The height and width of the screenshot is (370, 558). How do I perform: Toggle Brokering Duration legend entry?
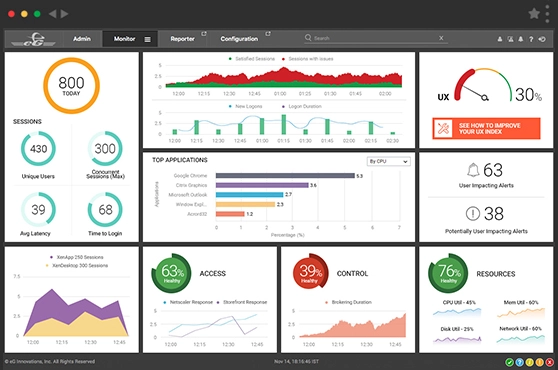click(349, 302)
